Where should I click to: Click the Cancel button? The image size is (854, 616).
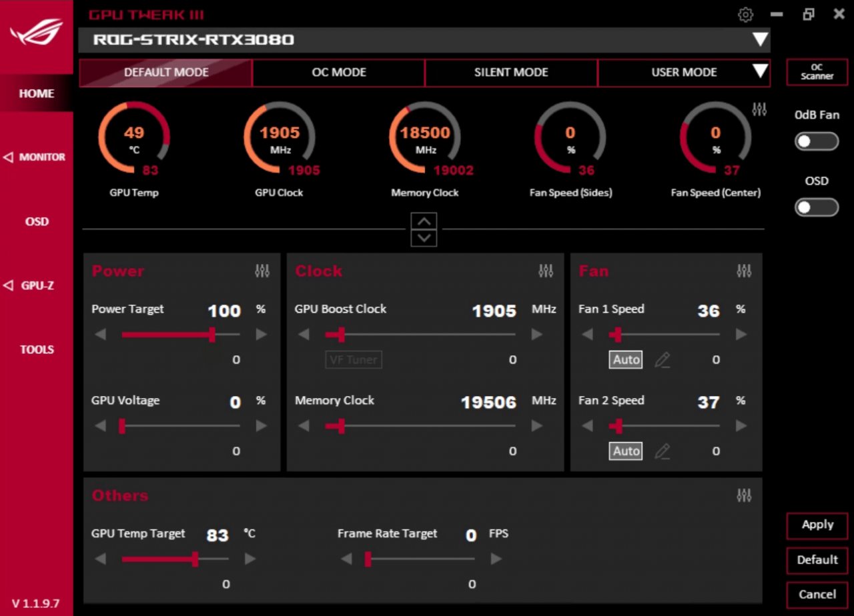tap(817, 595)
